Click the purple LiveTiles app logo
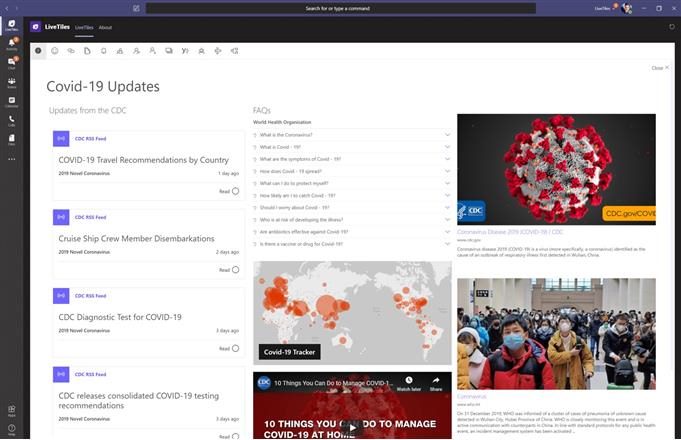Viewport: 681px width, 440px height. point(36,27)
